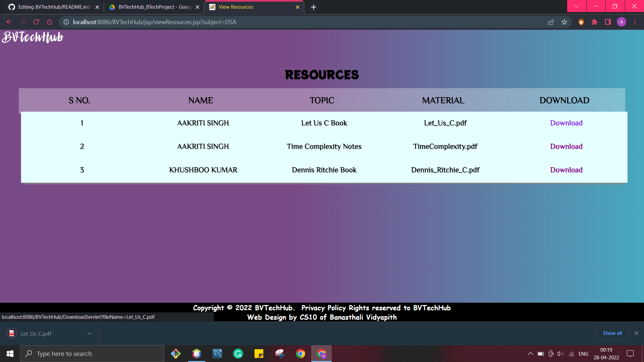Open the downloaded Let_Us_C.pdf item
The width and height of the screenshot is (644, 362).
pyautogui.click(x=36, y=334)
